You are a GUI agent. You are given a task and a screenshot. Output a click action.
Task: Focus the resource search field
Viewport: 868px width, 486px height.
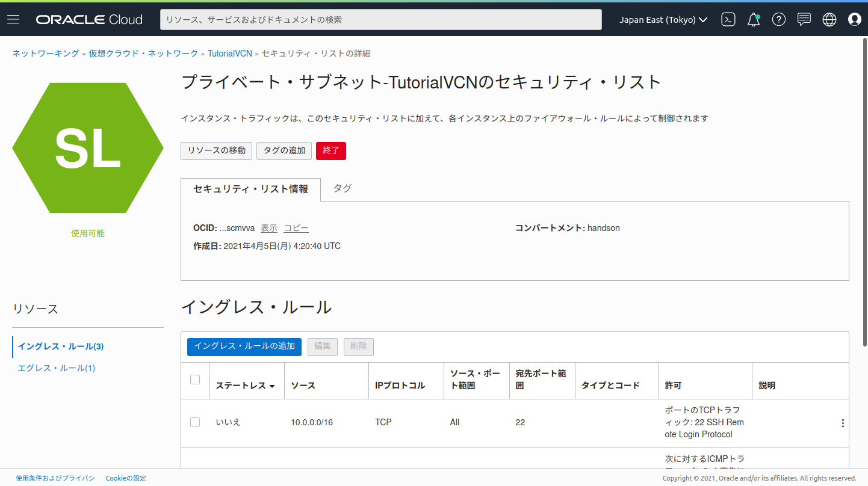click(381, 19)
